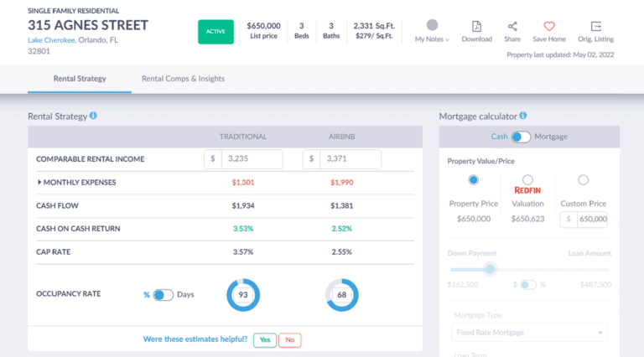This screenshot has width=644, height=357.
Task: Open the Mortgage Type dropdown
Action: click(523, 333)
